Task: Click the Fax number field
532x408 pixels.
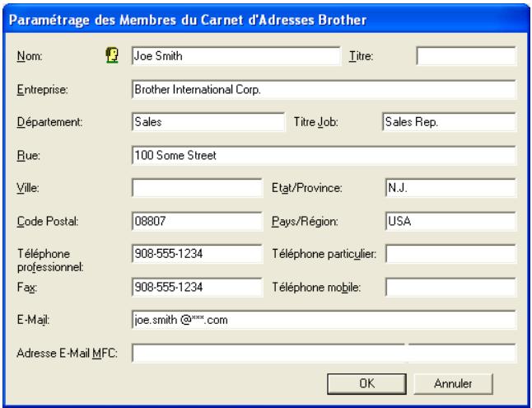Action: pyautogui.click(x=197, y=287)
